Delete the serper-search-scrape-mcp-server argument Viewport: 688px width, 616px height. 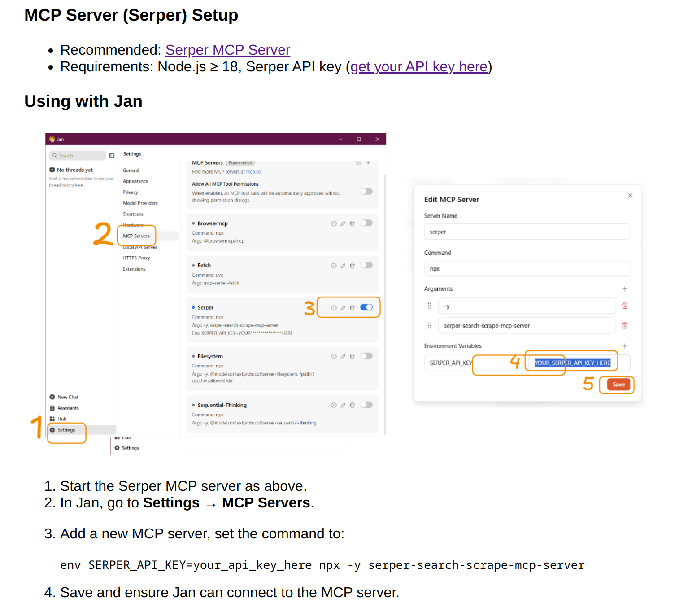pyautogui.click(x=625, y=325)
